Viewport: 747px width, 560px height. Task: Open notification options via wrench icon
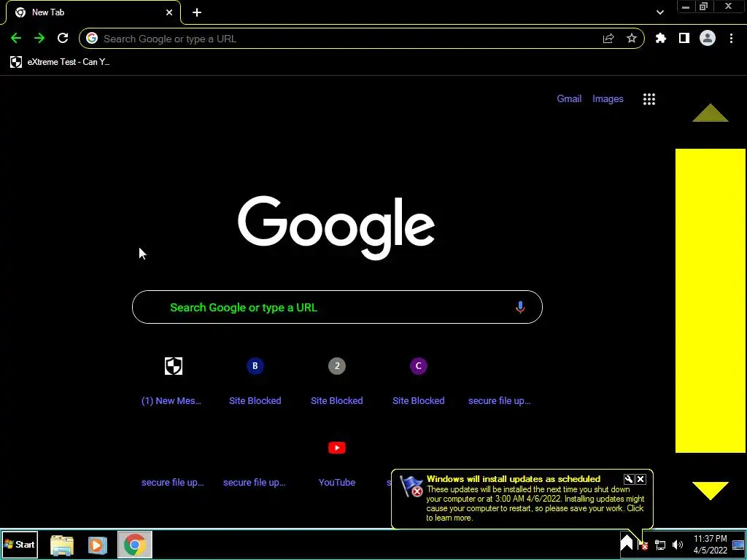[x=629, y=480]
